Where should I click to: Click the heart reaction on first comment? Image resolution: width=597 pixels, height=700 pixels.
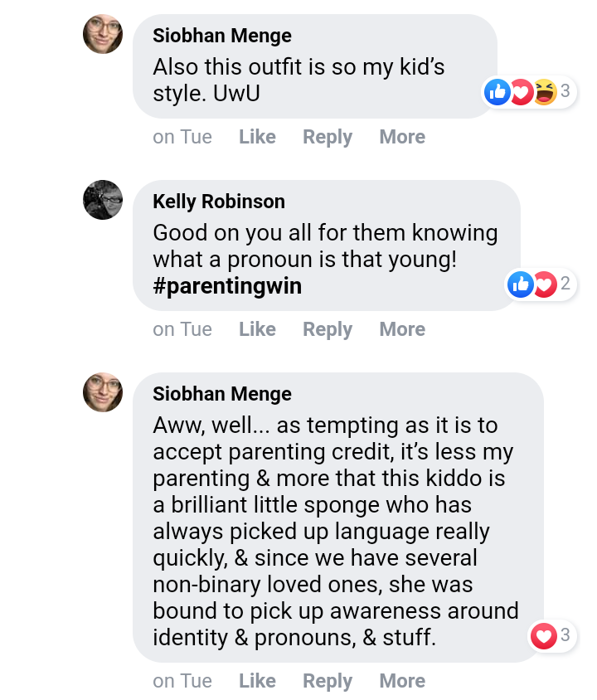pos(521,92)
